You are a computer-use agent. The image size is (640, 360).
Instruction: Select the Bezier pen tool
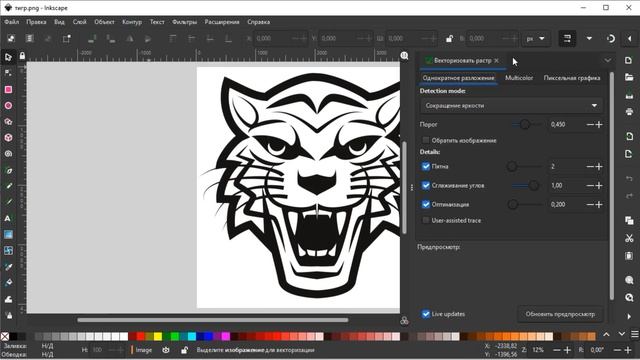click(8, 170)
